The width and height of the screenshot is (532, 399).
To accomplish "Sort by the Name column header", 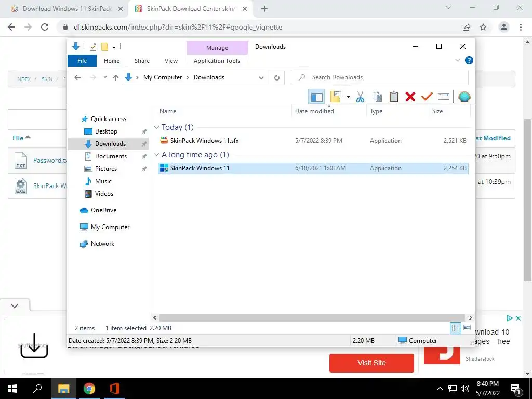I will [x=168, y=111].
